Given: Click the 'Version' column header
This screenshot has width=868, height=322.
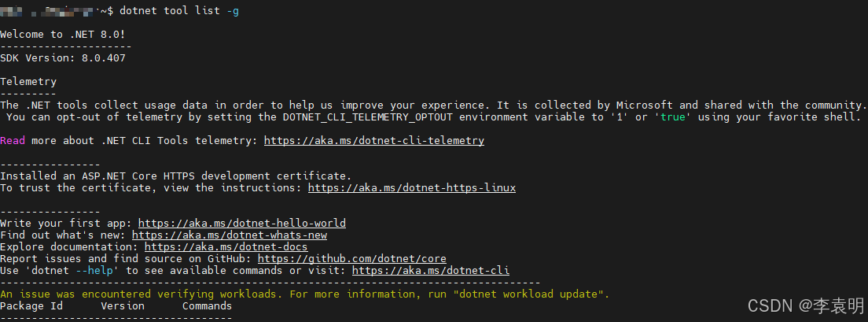Looking at the screenshot, I should (123, 306).
